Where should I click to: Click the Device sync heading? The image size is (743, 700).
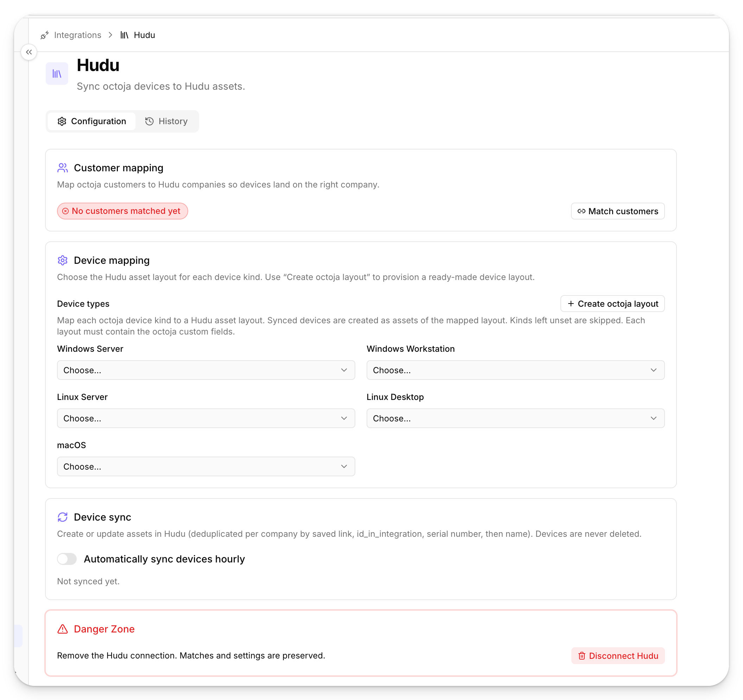(x=102, y=517)
